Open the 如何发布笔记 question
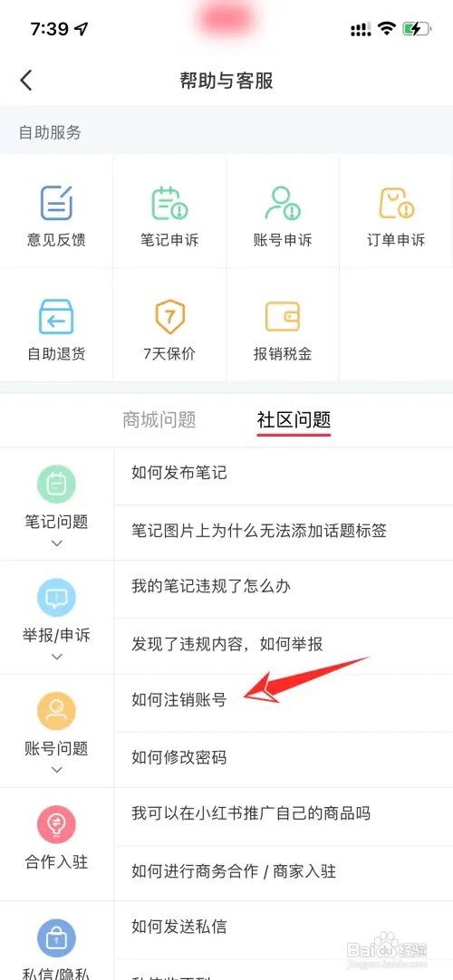The height and width of the screenshot is (980, 453). tap(284, 475)
